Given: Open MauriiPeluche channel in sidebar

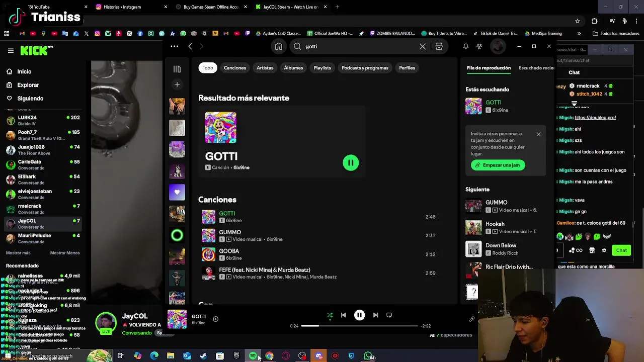Looking at the screenshot, I should click(43, 238).
